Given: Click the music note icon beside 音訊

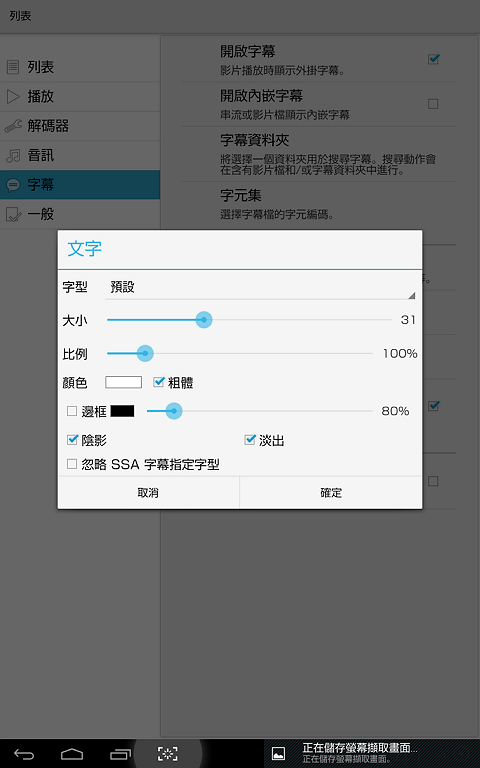Looking at the screenshot, I should 13,156.
